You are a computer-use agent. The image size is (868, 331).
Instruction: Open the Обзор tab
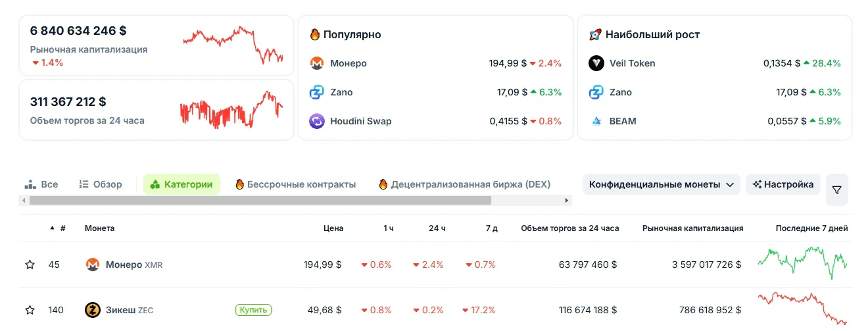(x=101, y=184)
